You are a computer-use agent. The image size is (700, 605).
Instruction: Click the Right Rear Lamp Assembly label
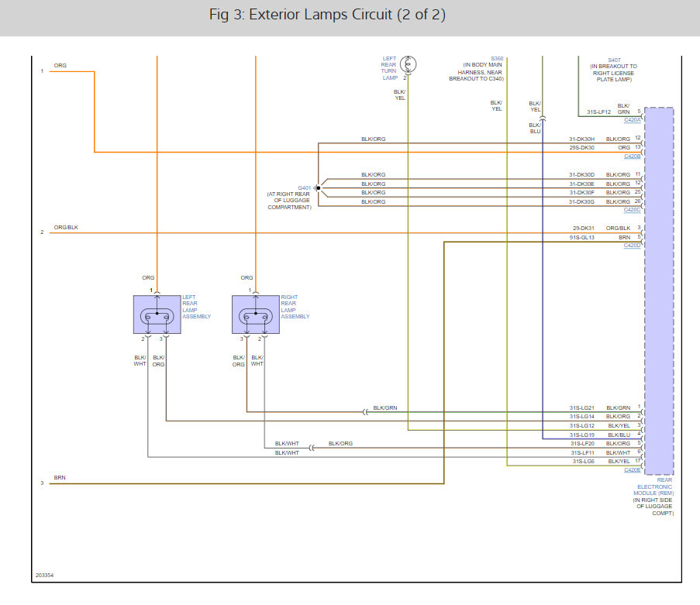click(x=295, y=307)
